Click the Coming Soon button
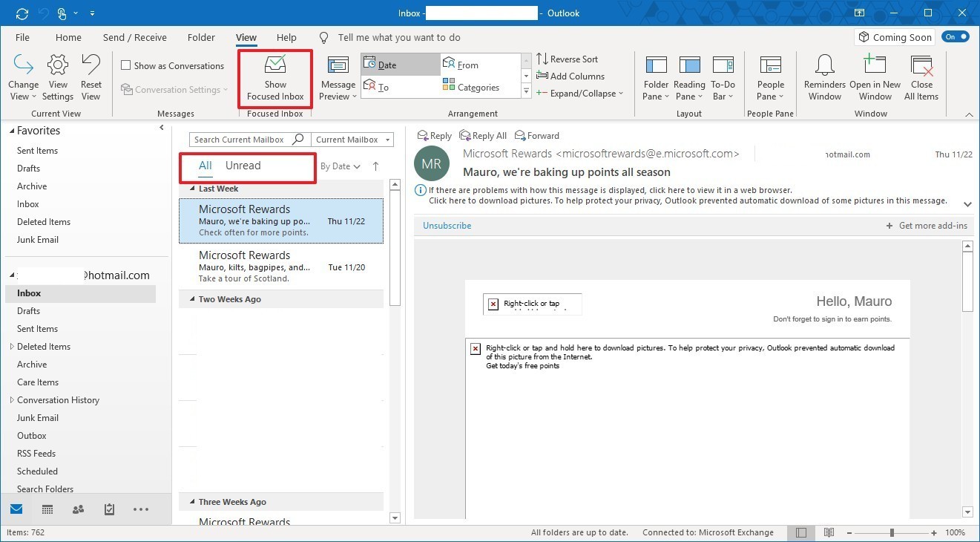The image size is (980, 542). click(895, 37)
